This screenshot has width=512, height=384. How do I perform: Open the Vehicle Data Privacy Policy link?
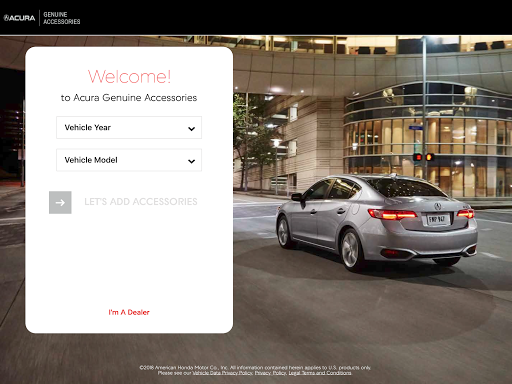(x=223, y=373)
